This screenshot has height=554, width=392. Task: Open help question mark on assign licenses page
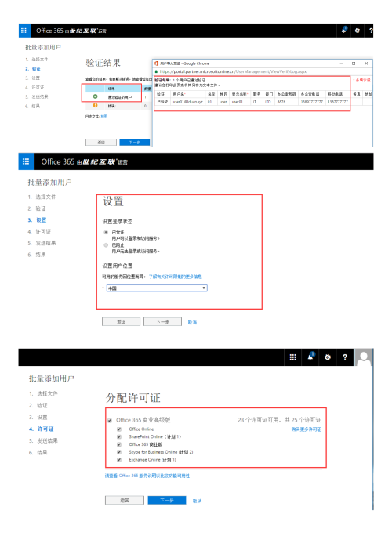345,357
